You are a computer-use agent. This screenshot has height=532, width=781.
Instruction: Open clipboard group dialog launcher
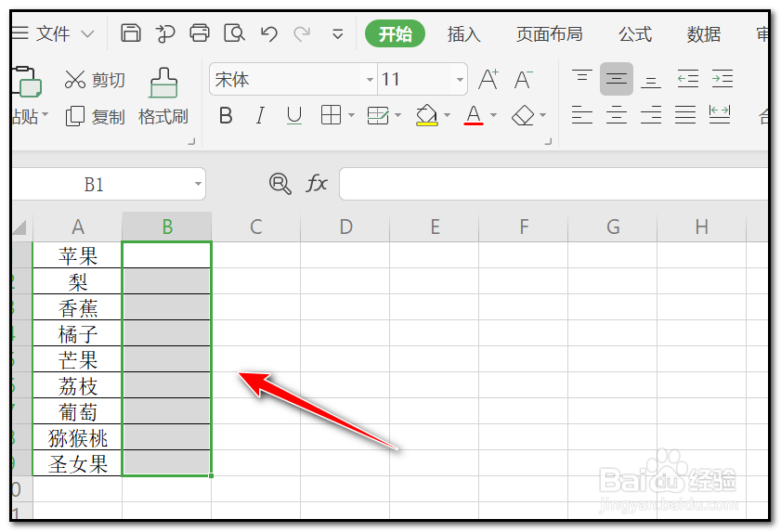click(191, 142)
